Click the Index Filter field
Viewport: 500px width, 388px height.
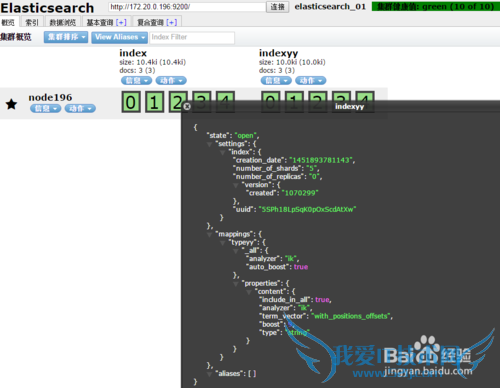(192, 37)
